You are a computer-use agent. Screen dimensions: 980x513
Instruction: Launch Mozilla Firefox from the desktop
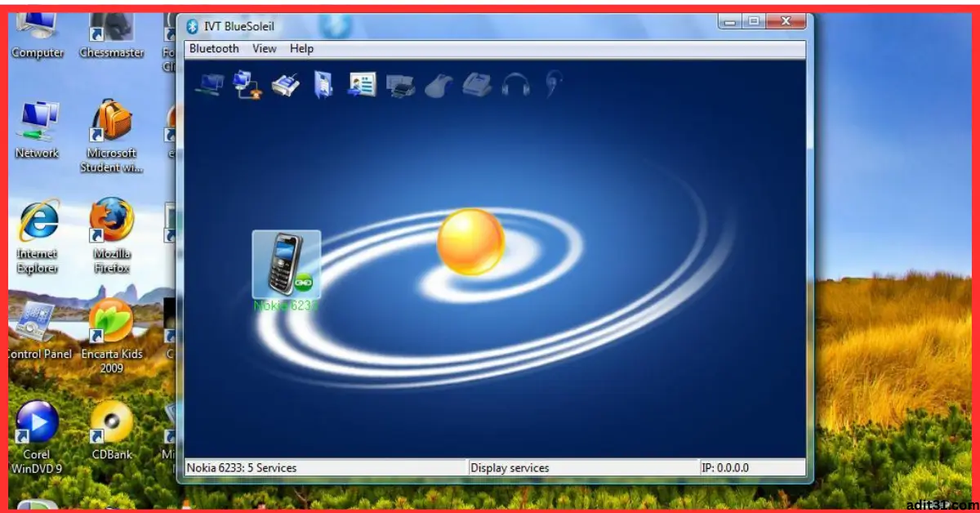[112, 236]
